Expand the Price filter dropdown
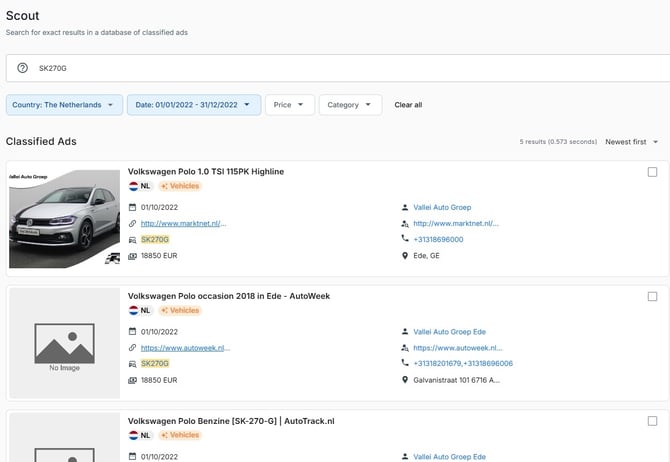 click(290, 105)
